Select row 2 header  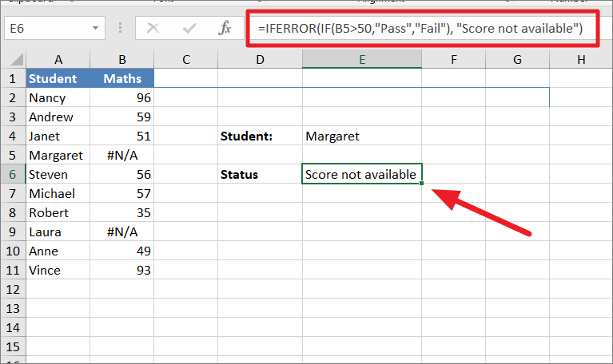(13, 97)
